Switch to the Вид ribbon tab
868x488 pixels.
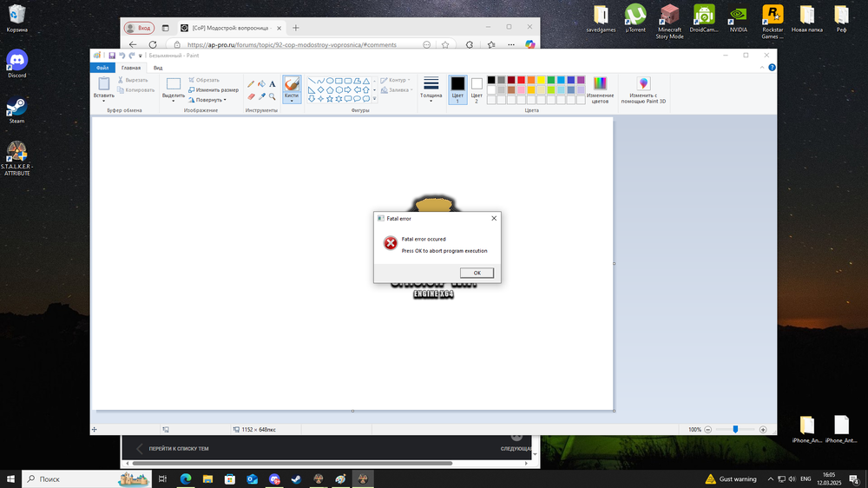(158, 67)
